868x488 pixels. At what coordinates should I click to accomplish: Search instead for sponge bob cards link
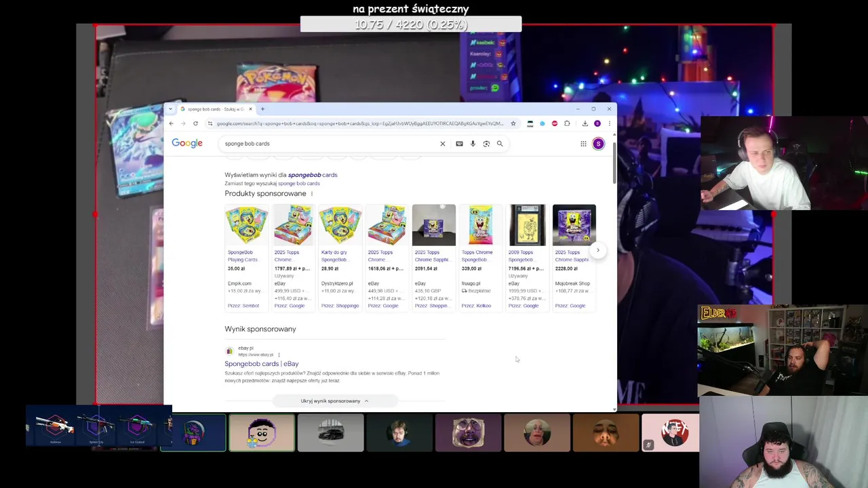(299, 184)
